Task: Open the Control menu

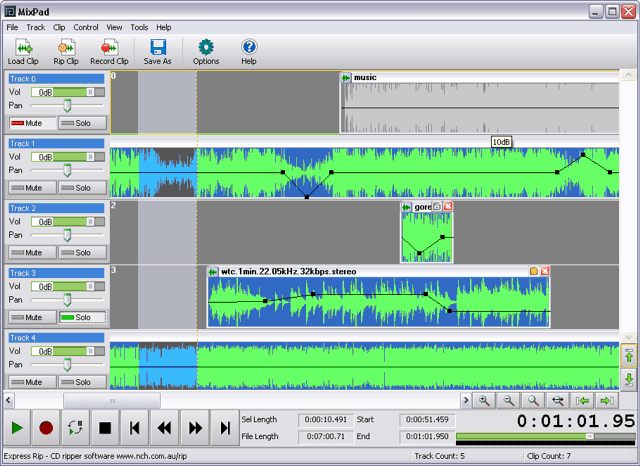Action: (86, 27)
